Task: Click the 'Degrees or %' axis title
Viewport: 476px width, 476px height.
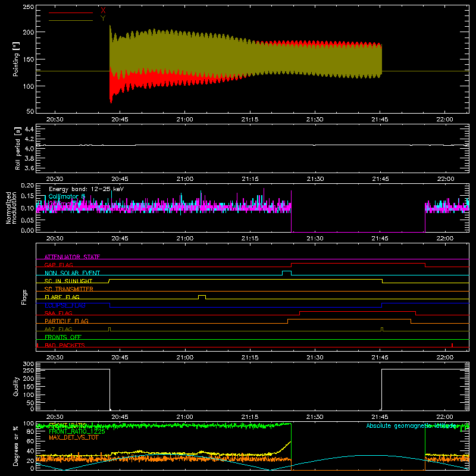Action: 16,446
